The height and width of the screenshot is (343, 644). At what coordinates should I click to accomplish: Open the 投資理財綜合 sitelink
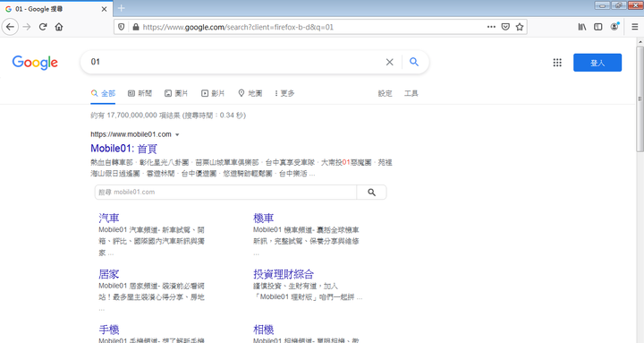(284, 274)
